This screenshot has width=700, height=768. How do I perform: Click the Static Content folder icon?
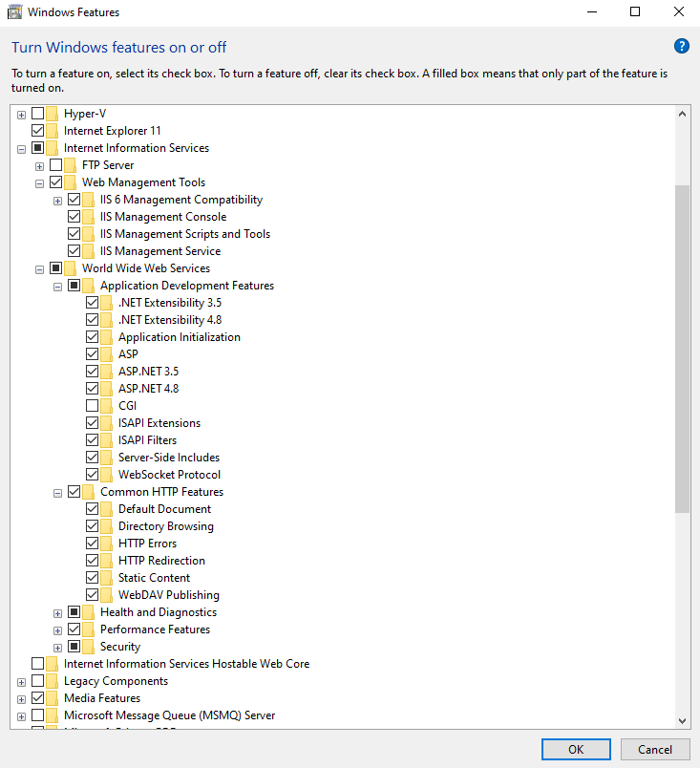click(x=106, y=578)
